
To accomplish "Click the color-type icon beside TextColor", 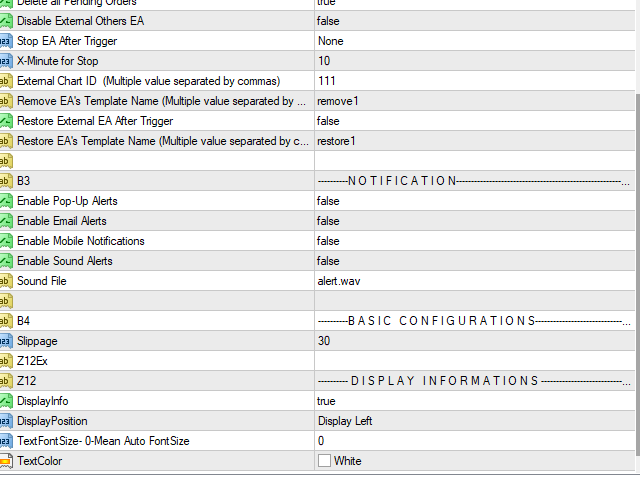I will click(x=5, y=461).
